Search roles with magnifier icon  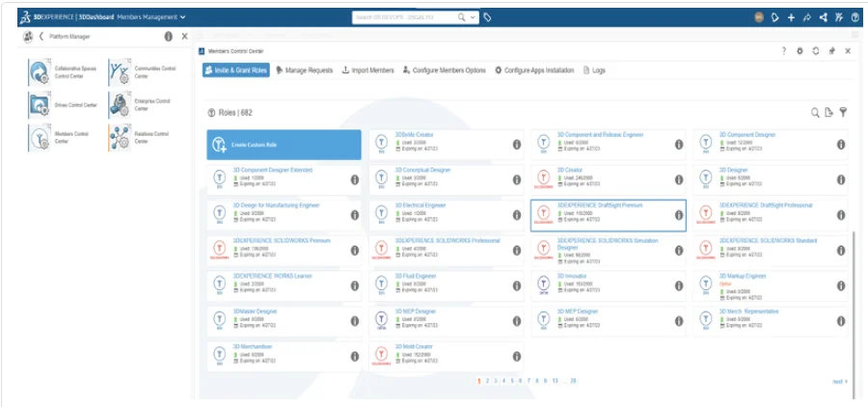pos(815,113)
